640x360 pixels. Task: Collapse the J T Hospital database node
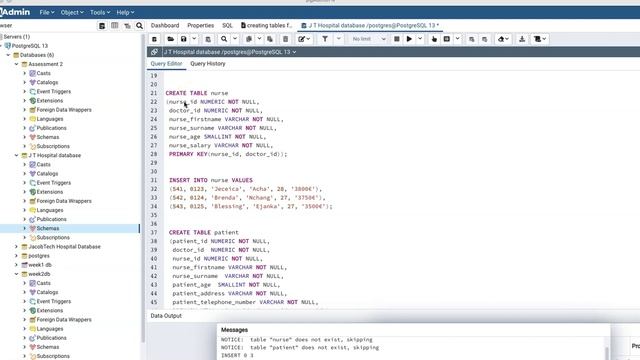[x=16, y=156]
